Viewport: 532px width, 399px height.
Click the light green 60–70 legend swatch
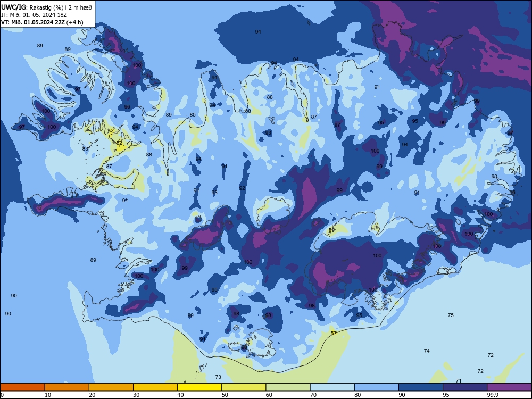pos(288,387)
